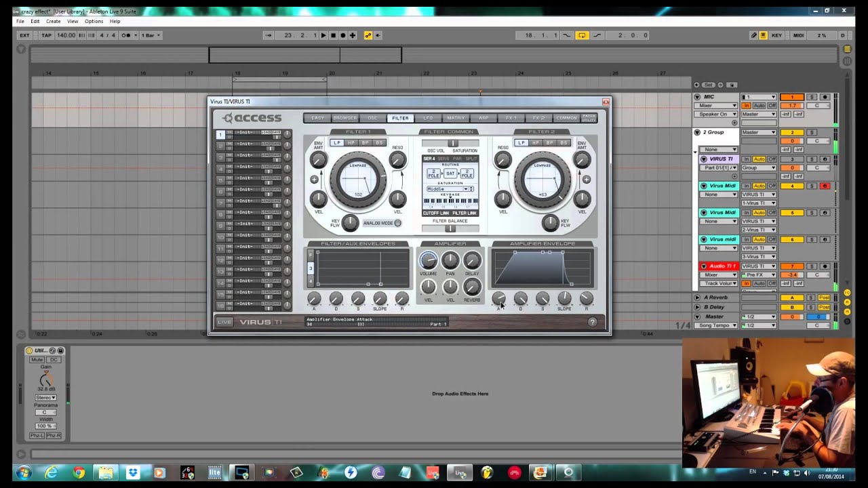Unfold the B Delay return track

(698, 307)
